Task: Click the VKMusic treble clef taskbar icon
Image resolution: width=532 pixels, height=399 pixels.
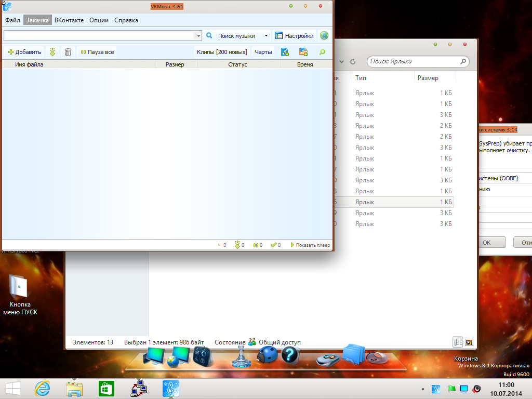Action: 170,389
